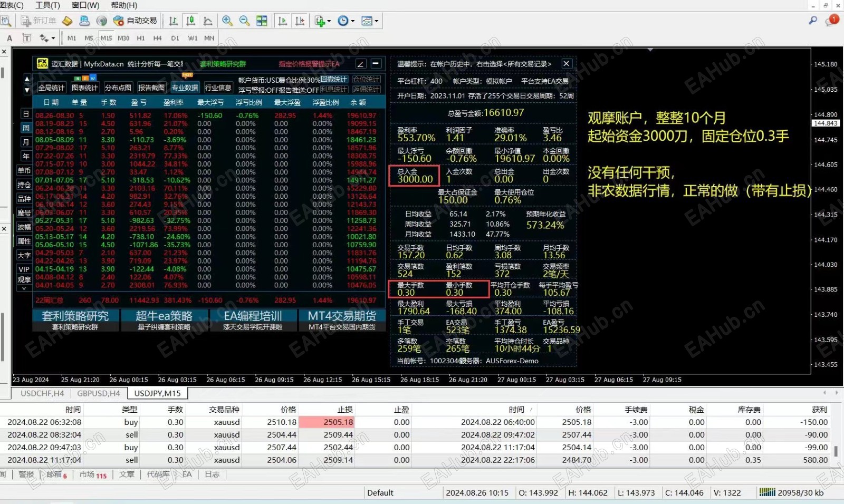Switch to the GBPUSD,H4 chart tab
Screen dimensions: 844x504
tap(99, 393)
